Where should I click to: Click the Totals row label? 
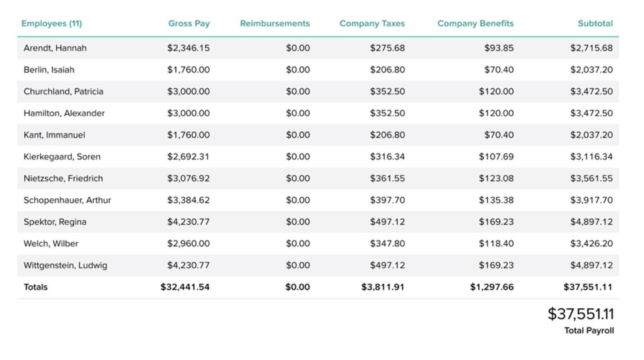pos(36,287)
